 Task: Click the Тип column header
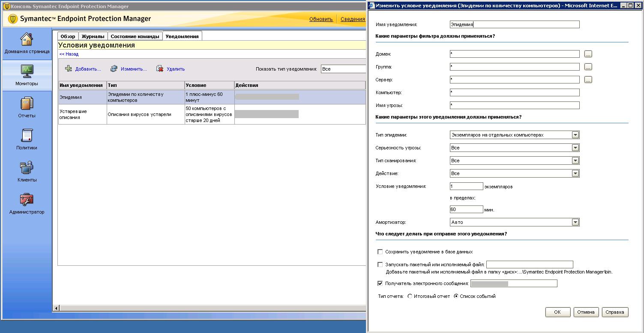pos(146,85)
